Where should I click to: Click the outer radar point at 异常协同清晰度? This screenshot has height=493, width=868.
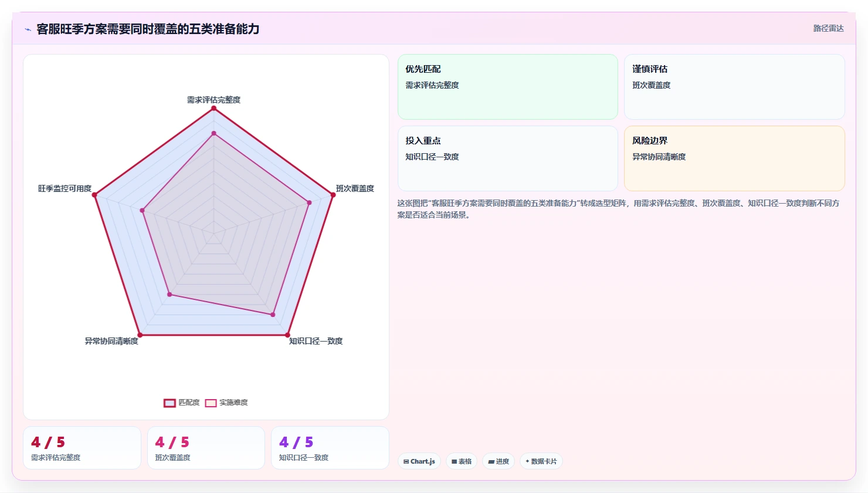pos(140,335)
